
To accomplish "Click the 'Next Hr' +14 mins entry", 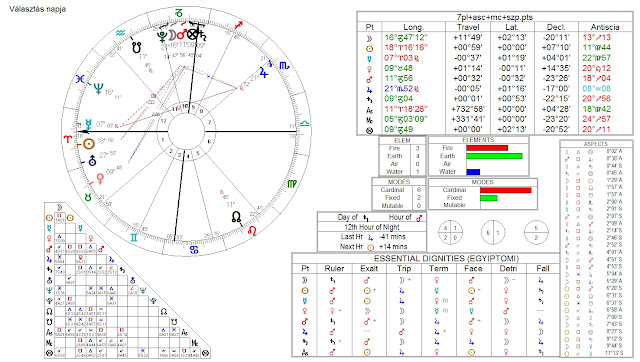I will (x=372, y=247).
